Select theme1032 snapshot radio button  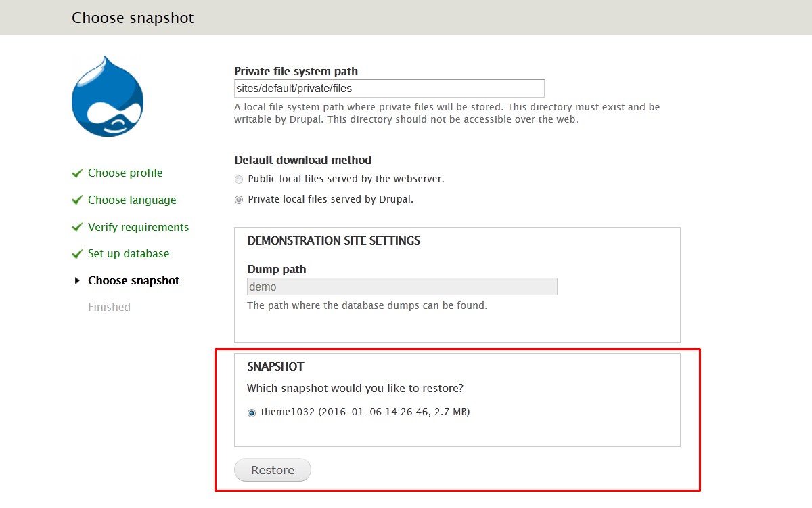(x=252, y=412)
